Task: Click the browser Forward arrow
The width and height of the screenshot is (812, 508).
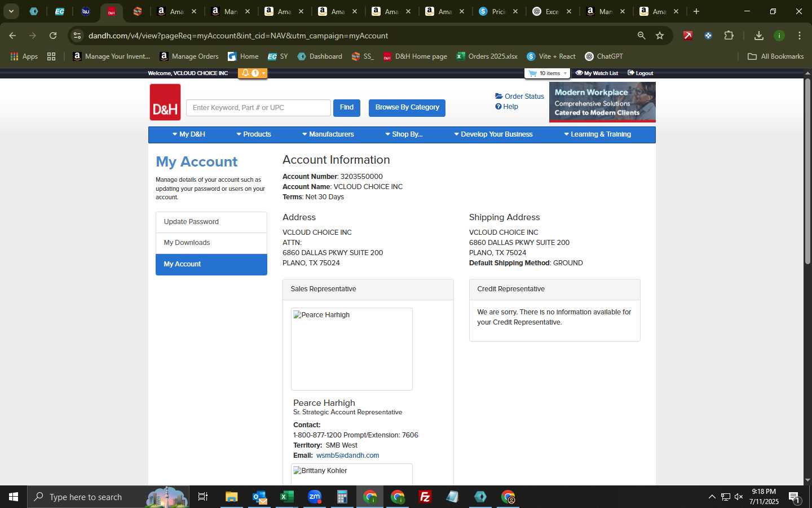Action: coord(33,36)
